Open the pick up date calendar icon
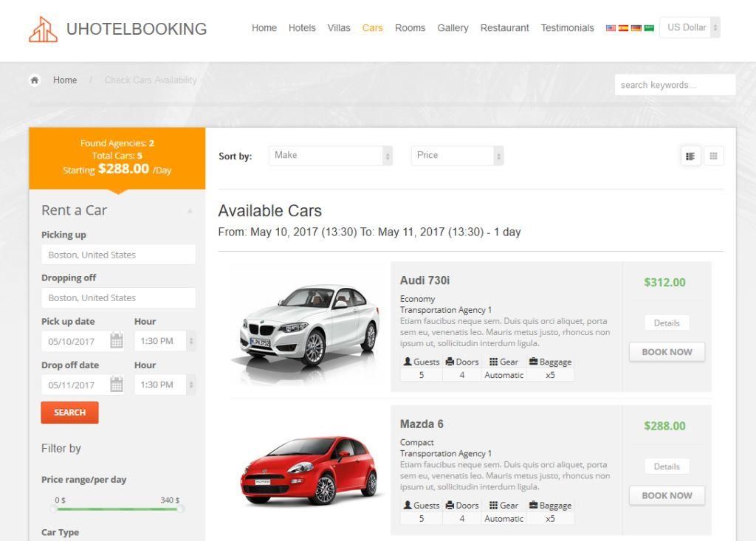 tap(117, 340)
